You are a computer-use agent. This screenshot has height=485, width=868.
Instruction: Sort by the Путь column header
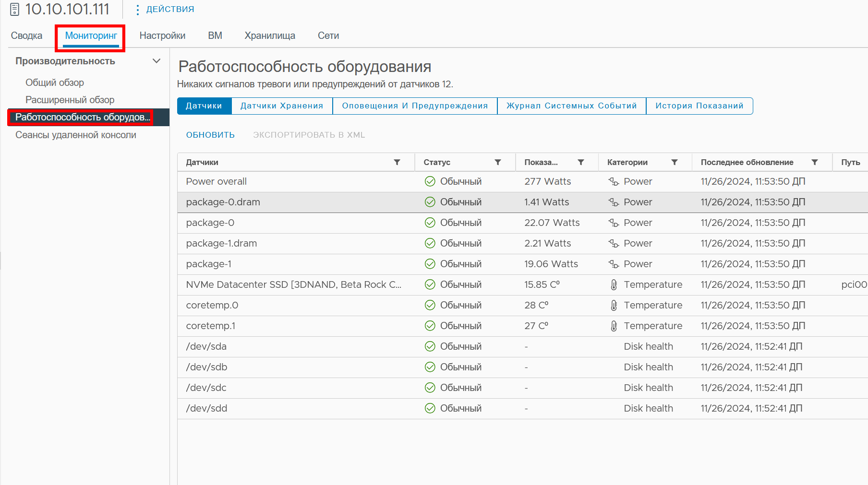(x=850, y=162)
